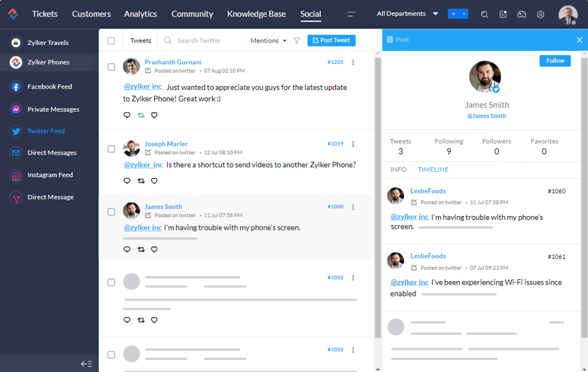Click James Smith's profile picture in panel
Screen dimensions: 588x372
tap(485, 77)
